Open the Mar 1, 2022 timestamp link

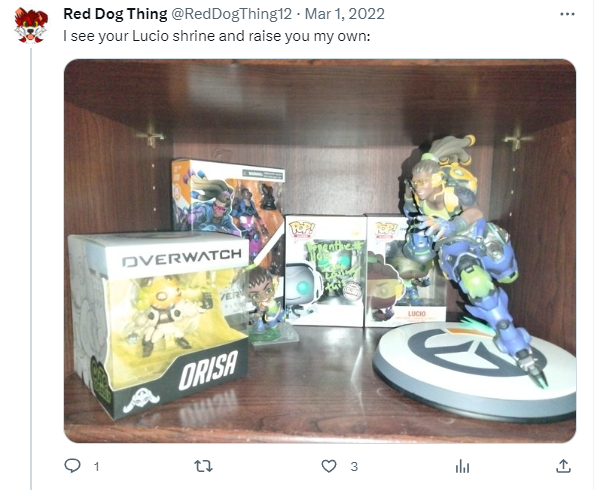(x=345, y=14)
